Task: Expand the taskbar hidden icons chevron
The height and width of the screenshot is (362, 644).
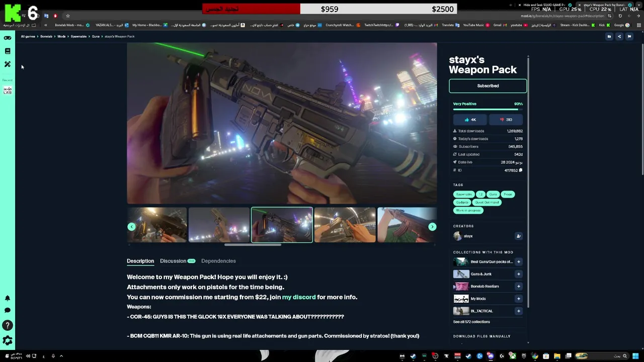Action: (61, 356)
